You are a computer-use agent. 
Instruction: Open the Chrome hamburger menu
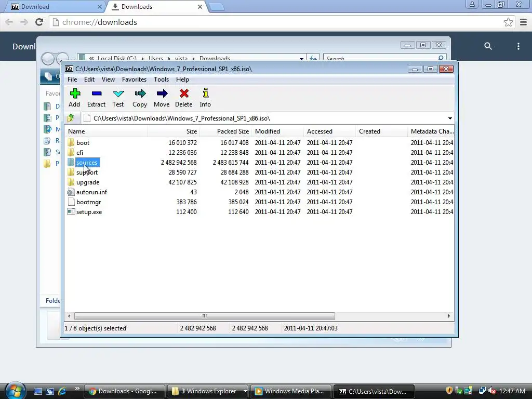point(523,22)
